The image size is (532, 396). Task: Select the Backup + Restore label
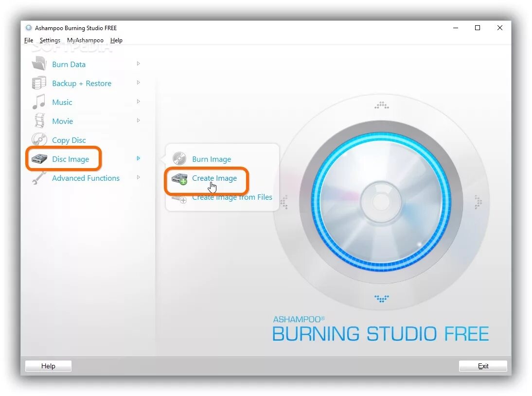pos(82,84)
